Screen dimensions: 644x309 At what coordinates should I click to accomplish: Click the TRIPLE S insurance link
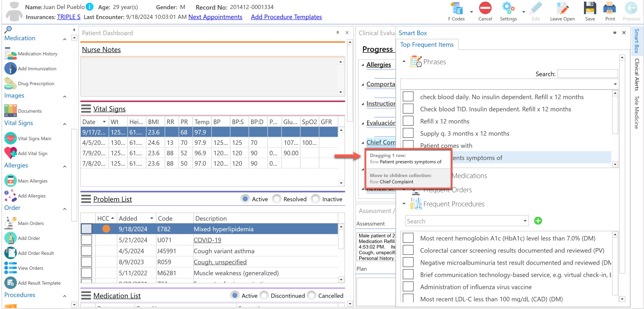[x=69, y=17]
